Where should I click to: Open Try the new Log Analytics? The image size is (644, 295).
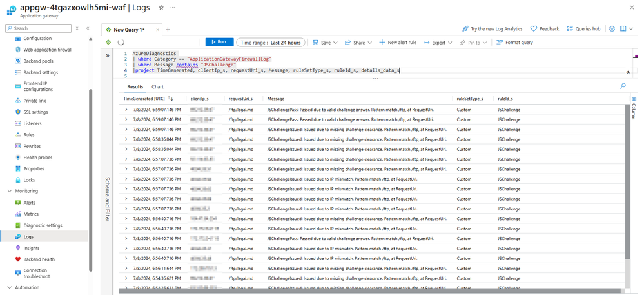[492, 29]
